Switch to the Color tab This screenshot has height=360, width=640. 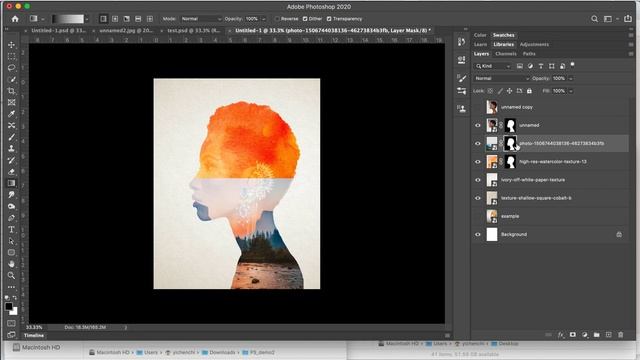[x=480, y=35]
